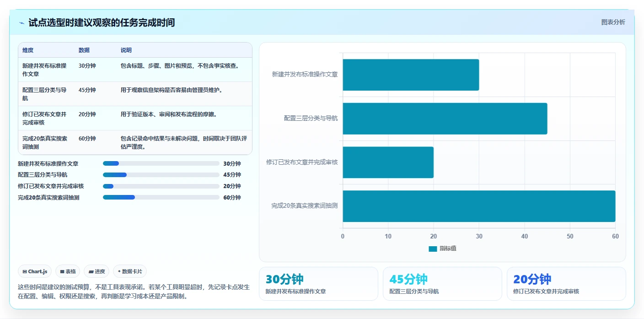
Task: Select the 数据卡片 tag chip
Action: tap(130, 271)
